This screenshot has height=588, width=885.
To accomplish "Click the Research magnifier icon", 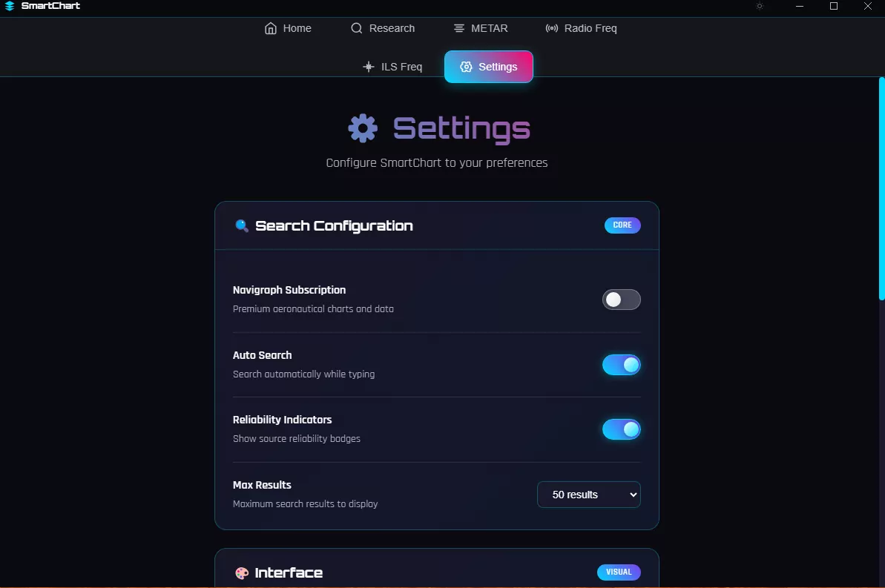I will point(357,28).
